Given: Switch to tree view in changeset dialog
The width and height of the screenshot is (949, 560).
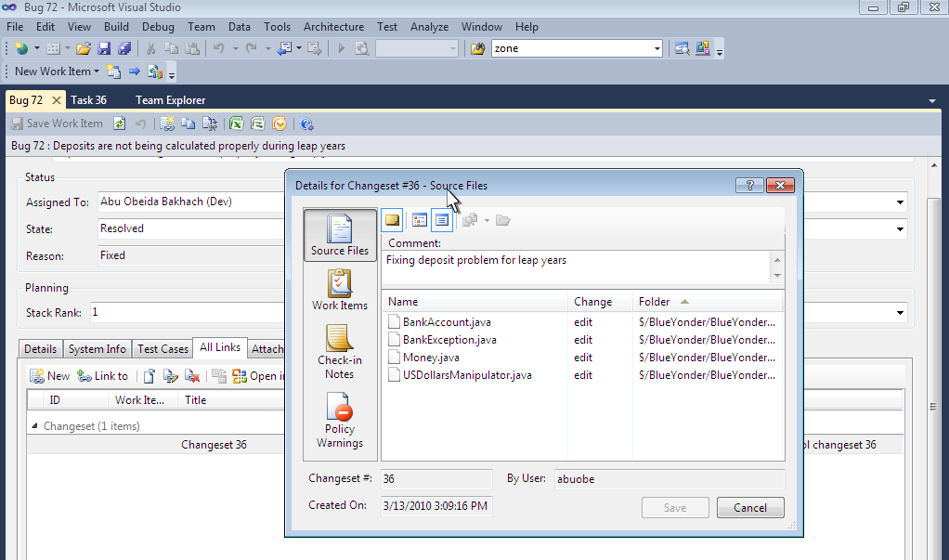Looking at the screenshot, I should [420, 220].
